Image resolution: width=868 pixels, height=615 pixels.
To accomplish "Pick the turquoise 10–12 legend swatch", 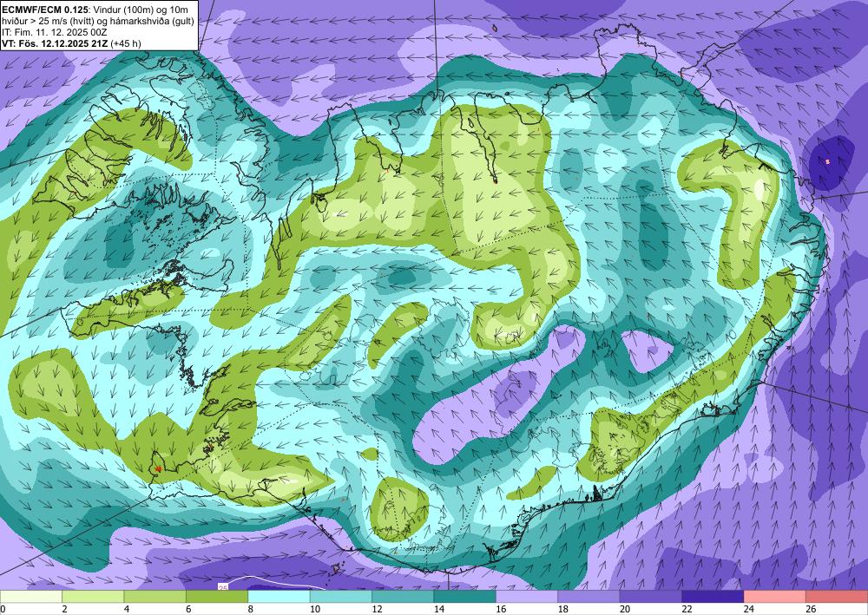I will click(341, 597).
